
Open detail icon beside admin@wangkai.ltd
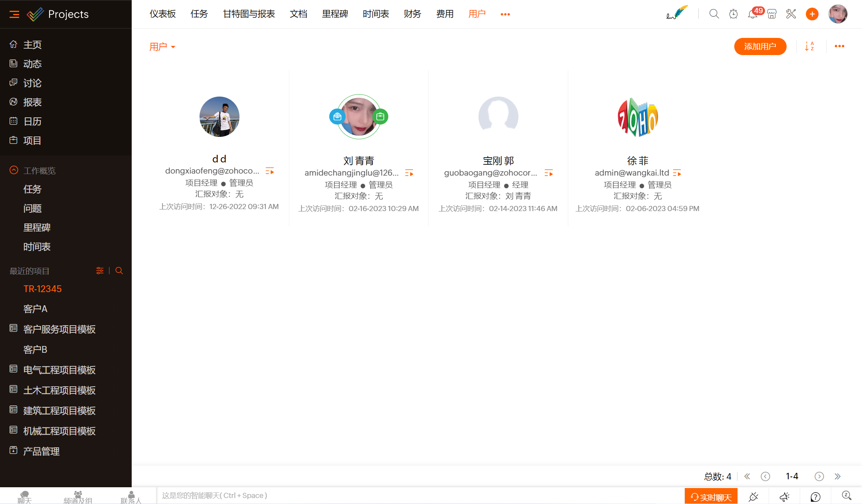(x=677, y=173)
